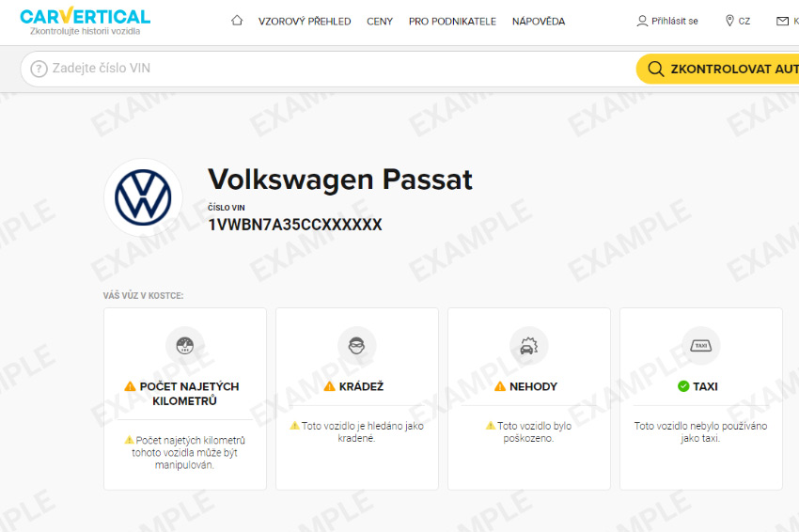Focus the Zadejte číslo VIN field

[328, 69]
